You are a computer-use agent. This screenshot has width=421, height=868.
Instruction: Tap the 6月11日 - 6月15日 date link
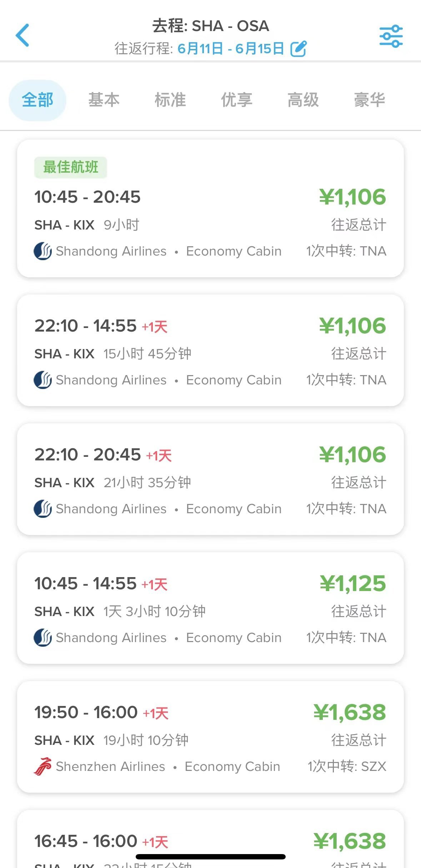pos(231,49)
